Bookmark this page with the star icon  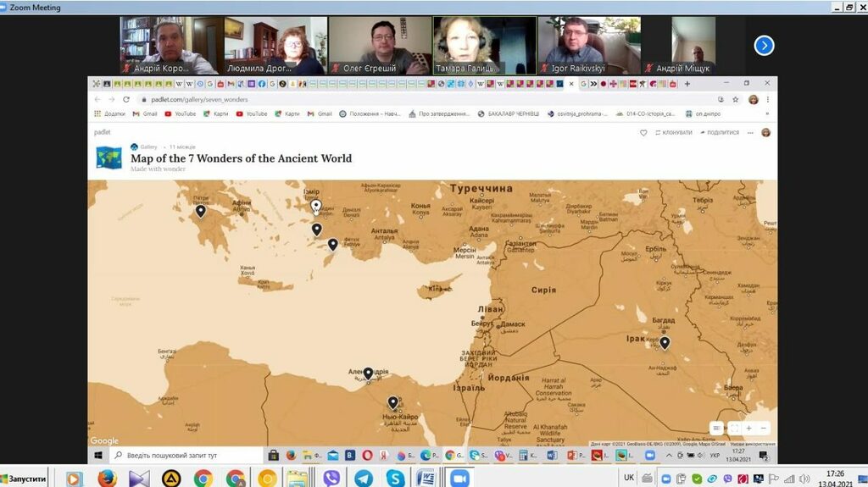(736, 99)
